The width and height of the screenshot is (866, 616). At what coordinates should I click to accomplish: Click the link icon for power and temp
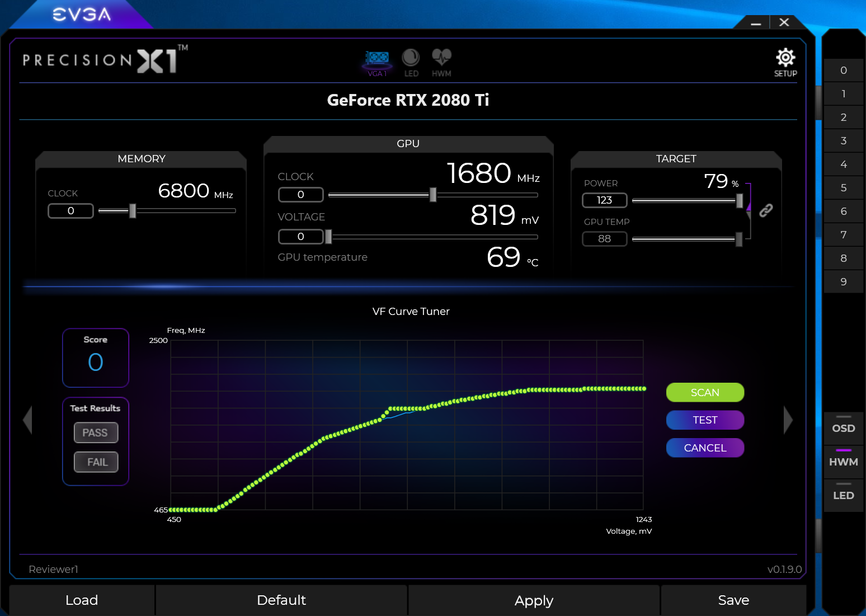[766, 210]
